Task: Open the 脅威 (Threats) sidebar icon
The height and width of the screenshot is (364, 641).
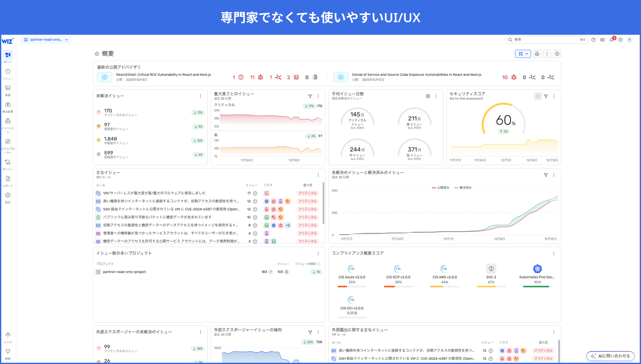Action: pos(8,88)
